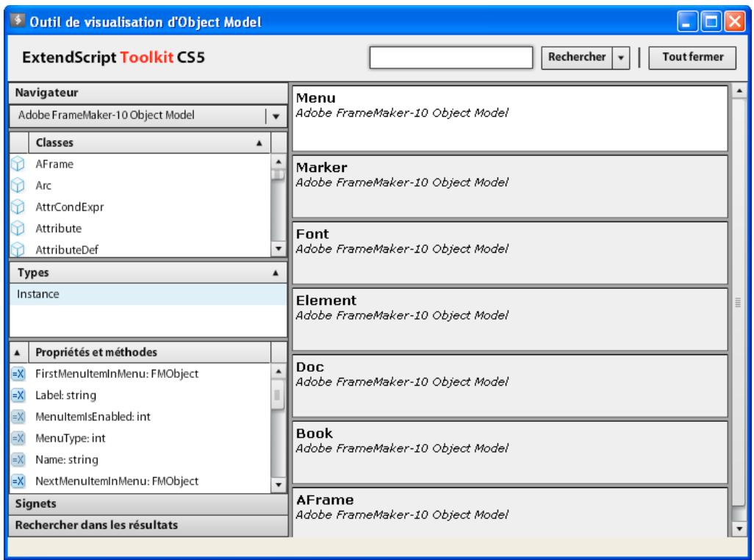
Task: Click the Rechercher button
Action: 575,56
